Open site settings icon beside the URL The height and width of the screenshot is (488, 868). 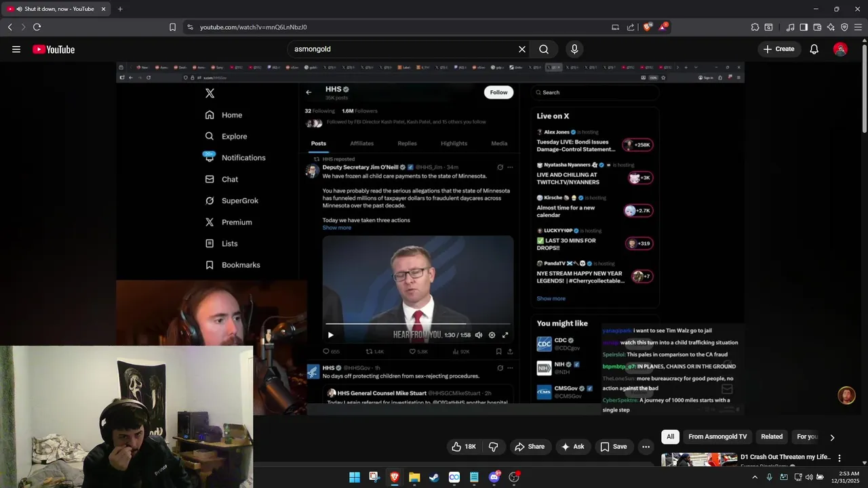point(190,27)
